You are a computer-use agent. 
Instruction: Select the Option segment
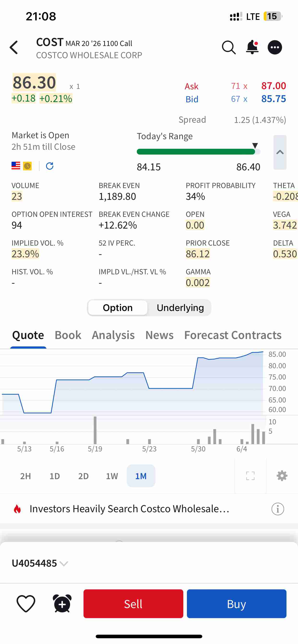[x=118, y=307]
